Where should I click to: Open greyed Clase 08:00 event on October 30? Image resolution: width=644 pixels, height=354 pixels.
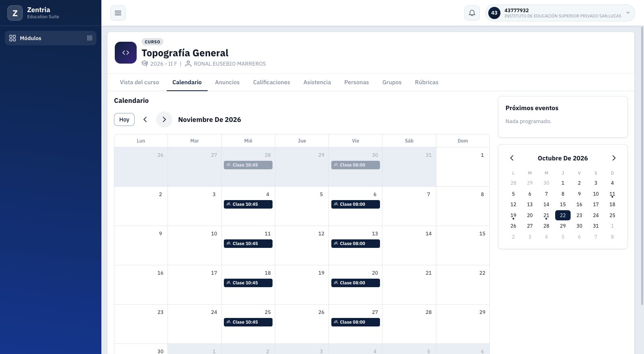356,165
